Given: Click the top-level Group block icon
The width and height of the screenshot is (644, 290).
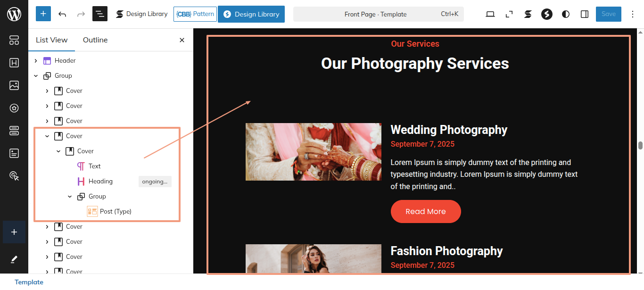Looking at the screenshot, I should [x=47, y=75].
